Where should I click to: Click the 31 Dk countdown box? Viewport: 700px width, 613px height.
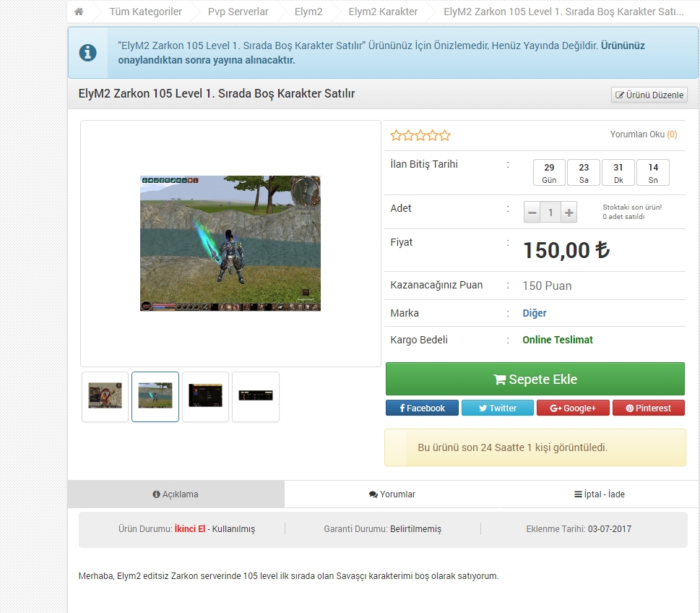point(618,173)
